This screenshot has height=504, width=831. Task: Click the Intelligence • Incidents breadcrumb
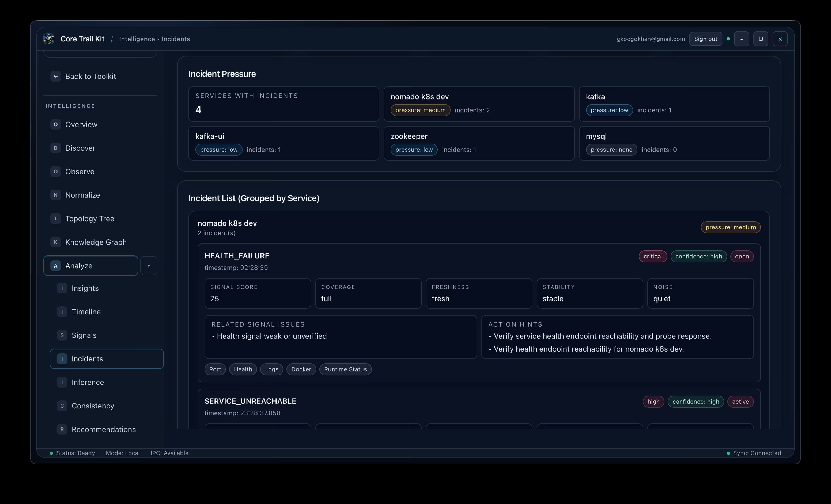tap(154, 39)
